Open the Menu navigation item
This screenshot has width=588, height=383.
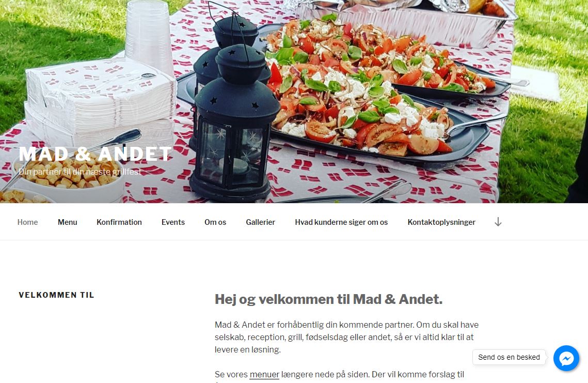click(68, 222)
